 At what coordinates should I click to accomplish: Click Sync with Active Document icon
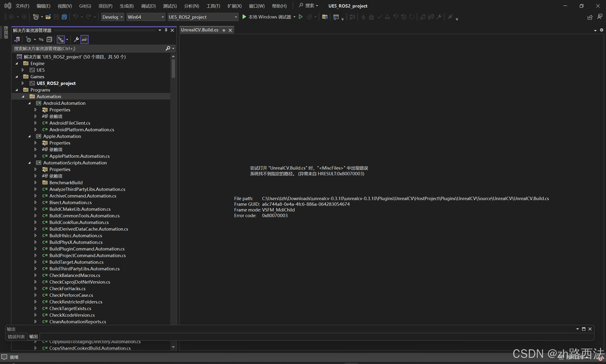click(41, 39)
